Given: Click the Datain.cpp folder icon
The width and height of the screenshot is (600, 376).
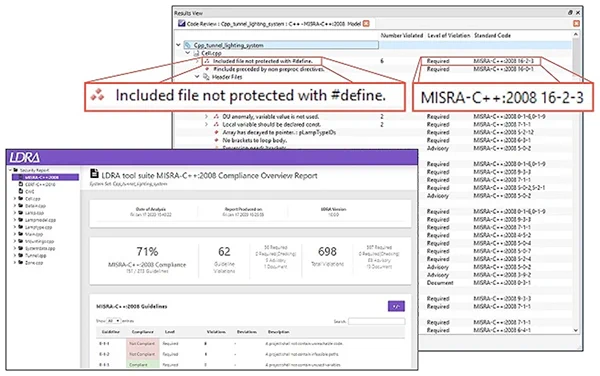Looking at the screenshot, I should point(21,205).
